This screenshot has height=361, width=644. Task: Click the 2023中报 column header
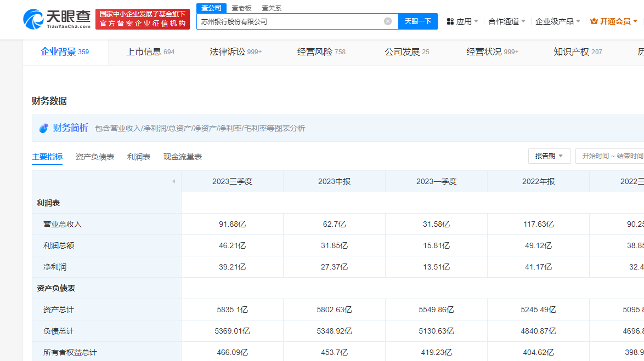(x=334, y=181)
